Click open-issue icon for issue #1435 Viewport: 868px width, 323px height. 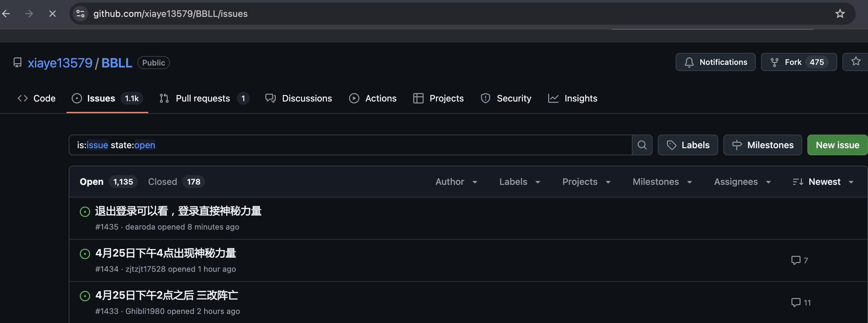pyautogui.click(x=85, y=211)
